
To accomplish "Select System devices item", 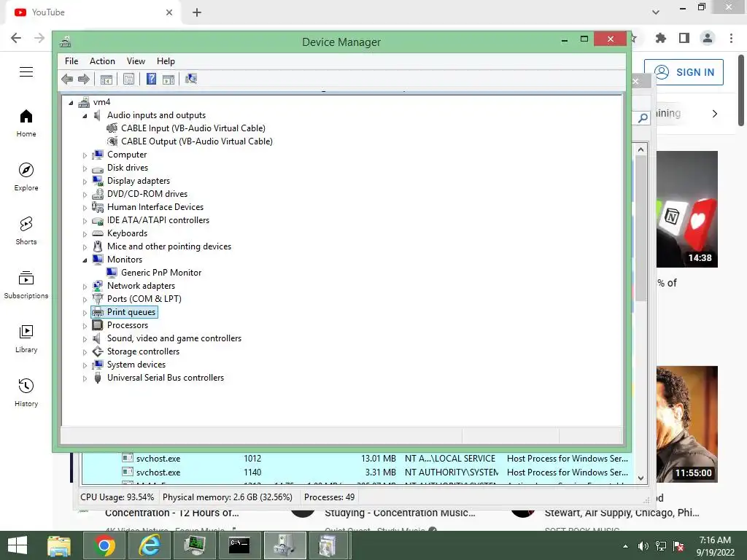I will coord(136,365).
